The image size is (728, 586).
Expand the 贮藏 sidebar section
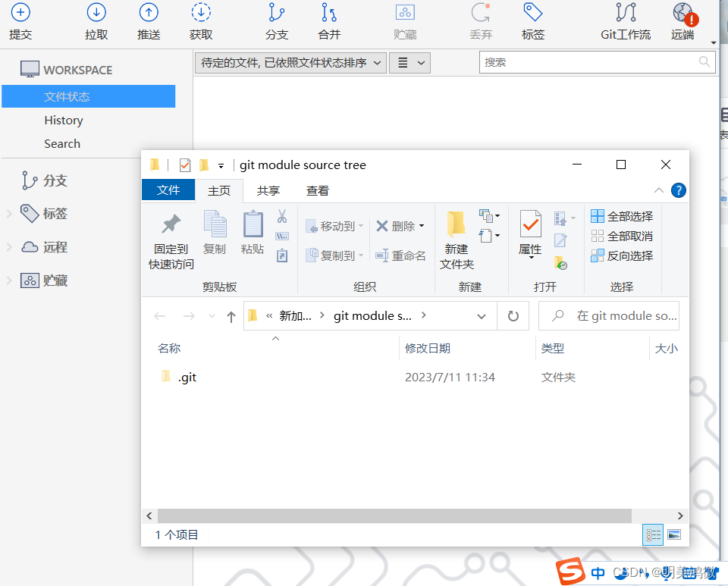click(x=9, y=280)
